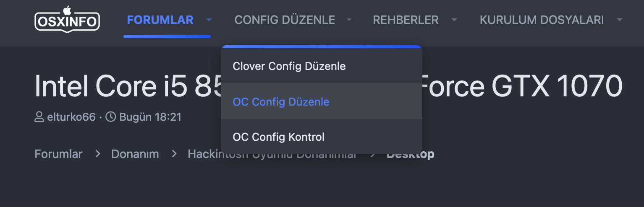Open OC Config Kontrol from the dropdown
The height and width of the screenshot is (207, 644).
click(x=278, y=137)
